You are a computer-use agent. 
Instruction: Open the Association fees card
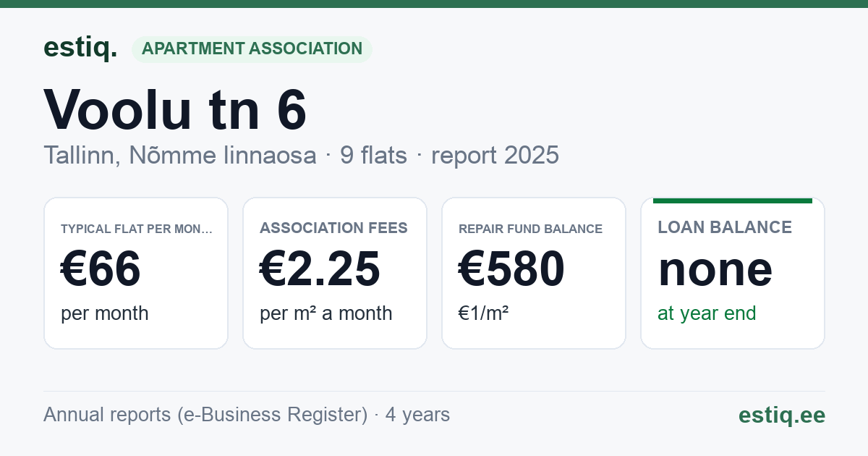[x=335, y=273]
